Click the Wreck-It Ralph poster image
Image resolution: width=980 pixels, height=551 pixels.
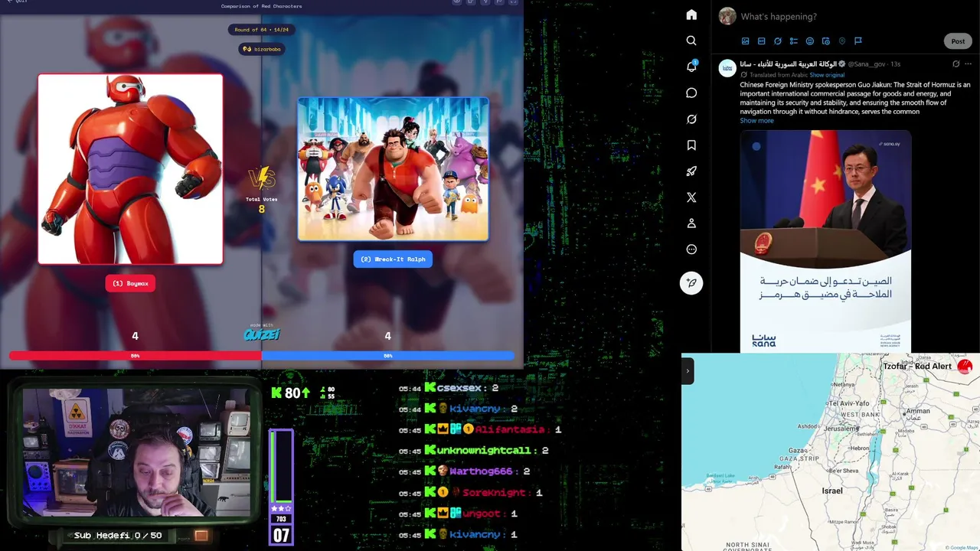[393, 169]
